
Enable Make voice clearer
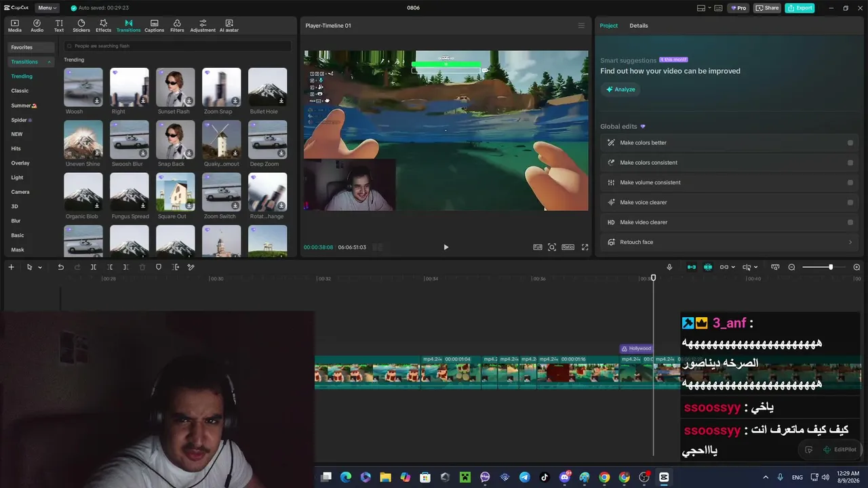pos(850,202)
